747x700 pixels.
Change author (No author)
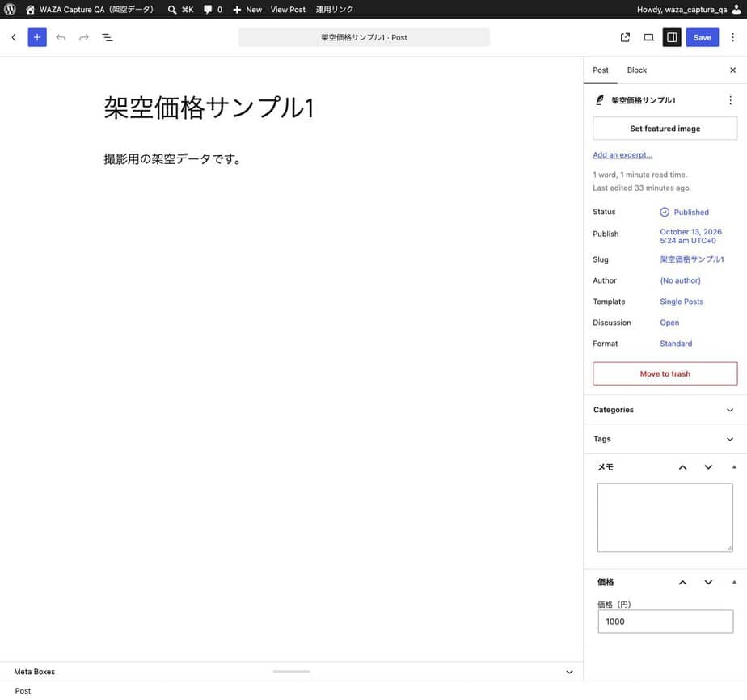coord(681,280)
